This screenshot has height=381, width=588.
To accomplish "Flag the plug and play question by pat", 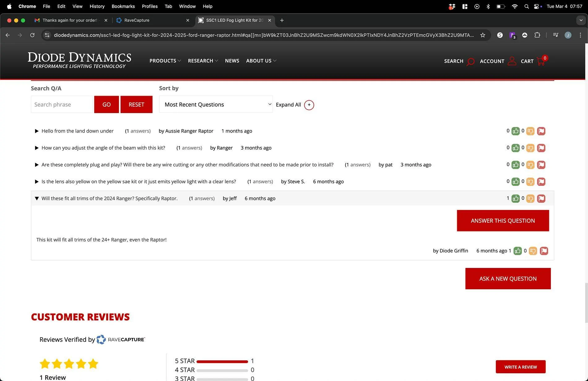I will pyautogui.click(x=541, y=165).
